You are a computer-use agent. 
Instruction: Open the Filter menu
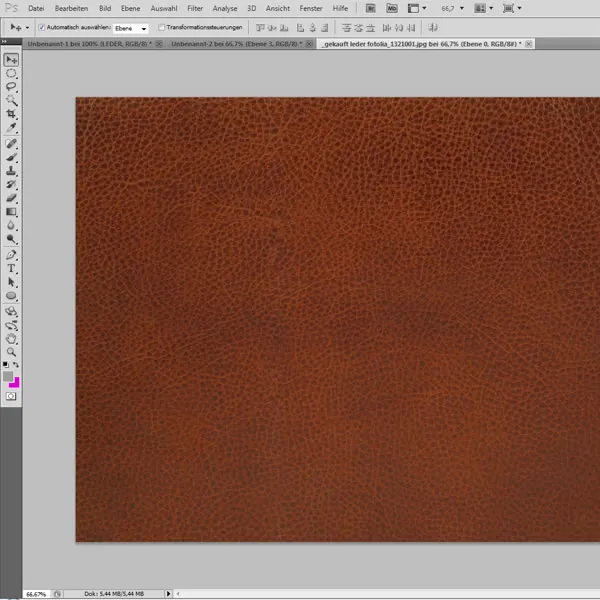(x=195, y=8)
